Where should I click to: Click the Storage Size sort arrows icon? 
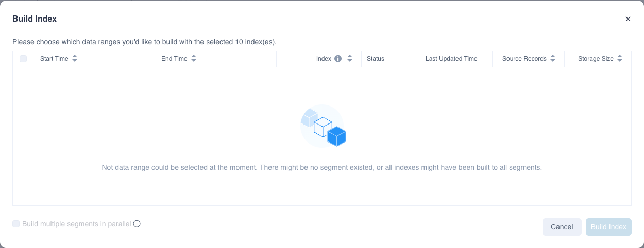click(620, 59)
